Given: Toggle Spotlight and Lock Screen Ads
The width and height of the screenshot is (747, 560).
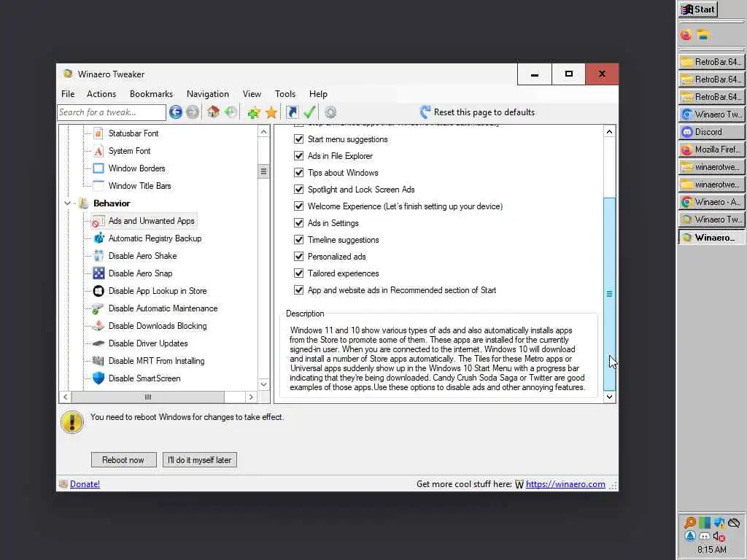Looking at the screenshot, I should [298, 190].
